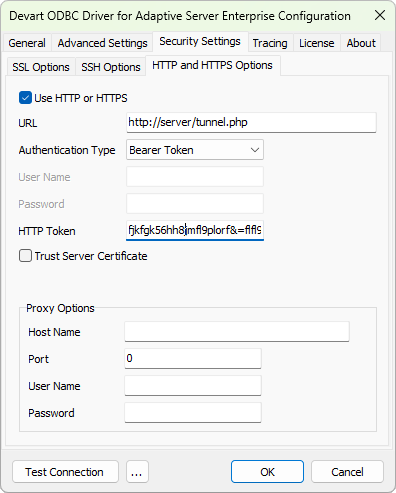Click the Test Connection button
The height and width of the screenshot is (493, 396).
(65, 472)
